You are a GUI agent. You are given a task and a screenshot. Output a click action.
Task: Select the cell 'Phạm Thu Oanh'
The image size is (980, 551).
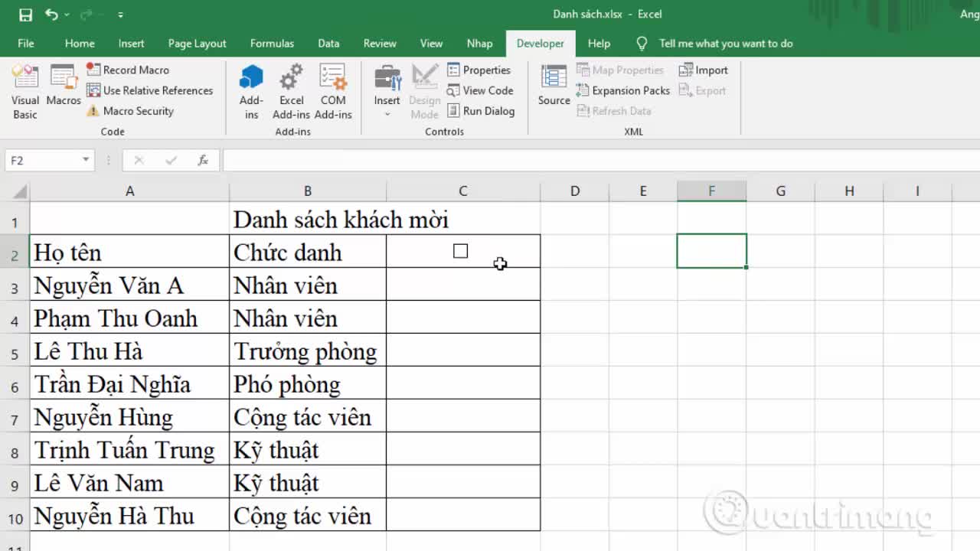129,318
